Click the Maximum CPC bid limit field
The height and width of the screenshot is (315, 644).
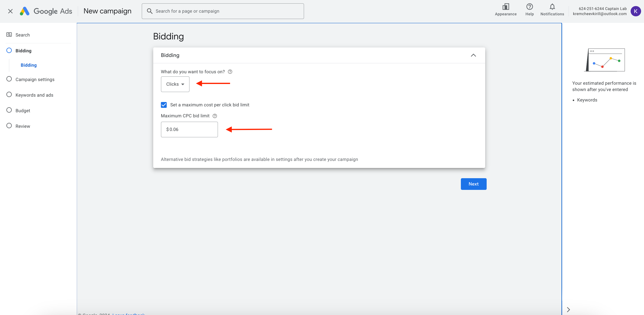pos(189,129)
